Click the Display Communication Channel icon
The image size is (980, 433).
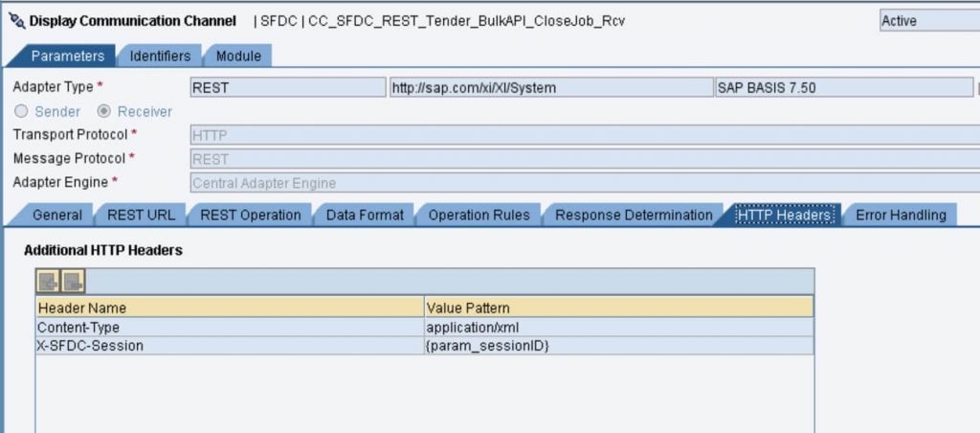coord(17,21)
